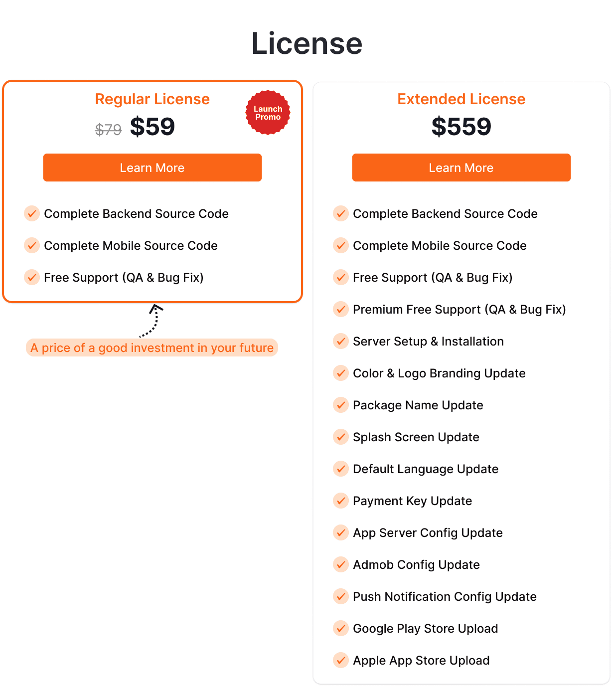Click Learn More under Extended License

[461, 168]
